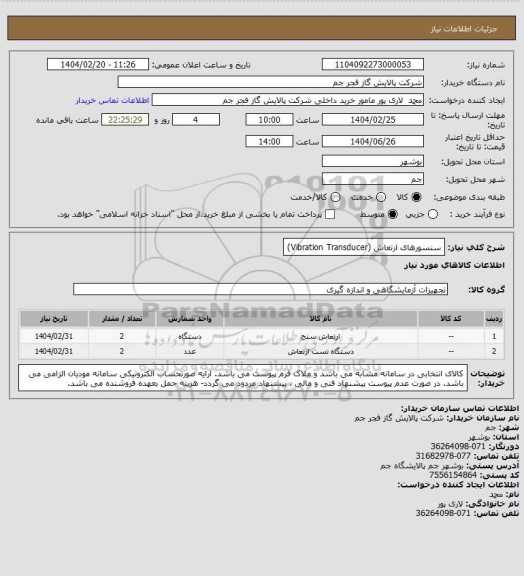Click the ردیف column header

pyautogui.click(x=494, y=319)
